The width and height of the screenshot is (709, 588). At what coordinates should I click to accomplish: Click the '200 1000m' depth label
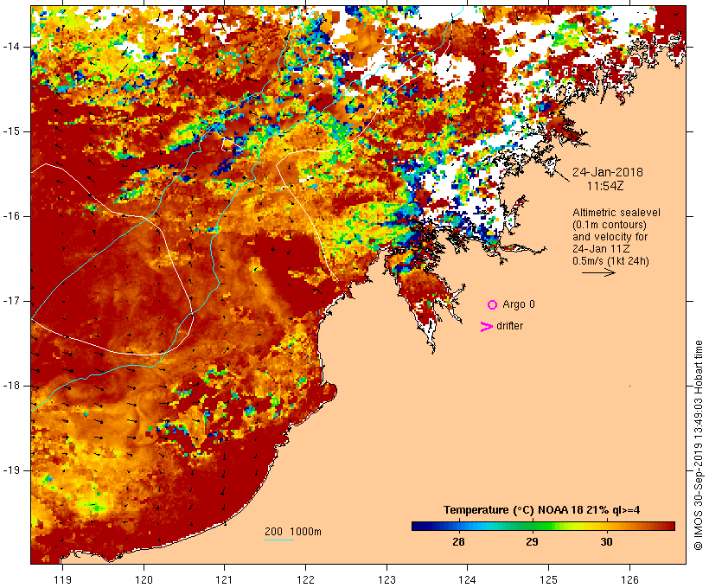pos(293,532)
